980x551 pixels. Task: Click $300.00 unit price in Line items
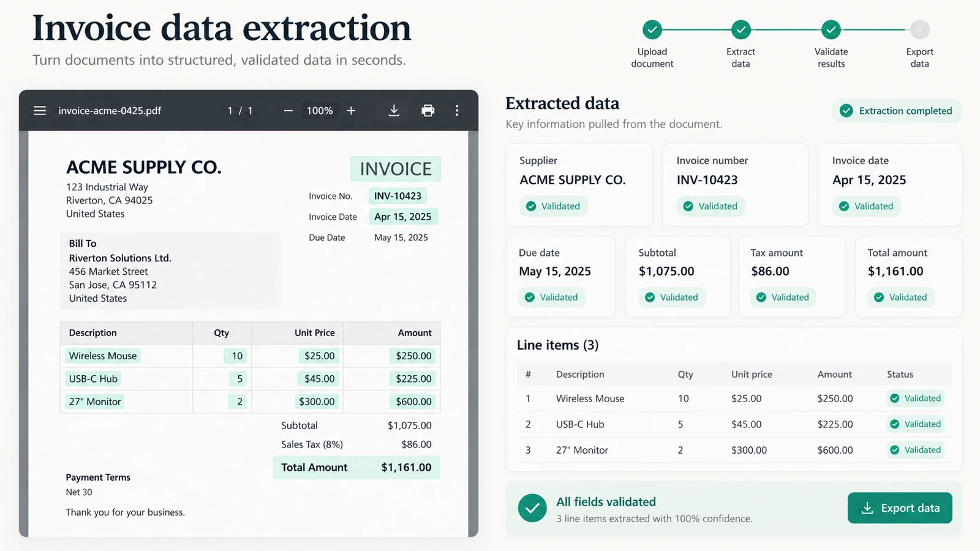pyautogui.click(x=749, y=450)
